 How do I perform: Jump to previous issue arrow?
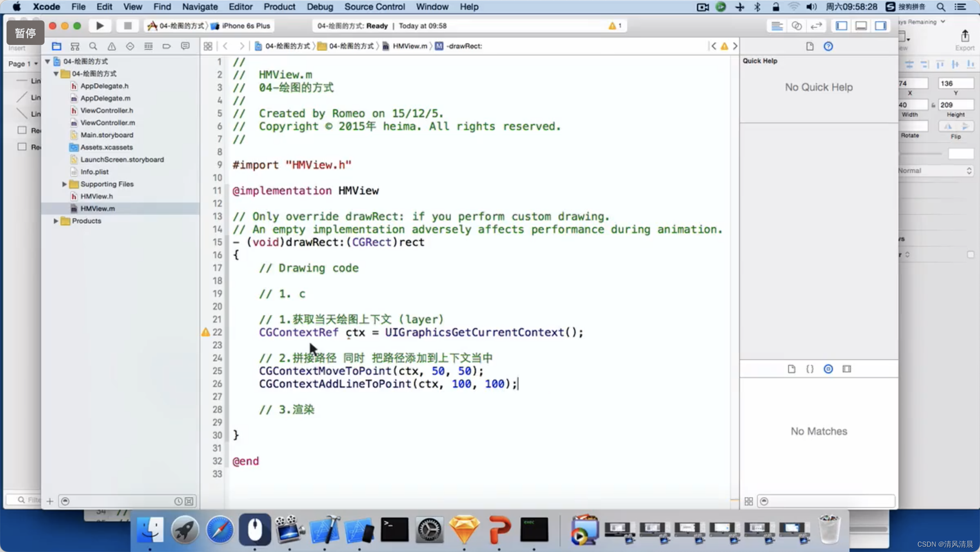713,46
